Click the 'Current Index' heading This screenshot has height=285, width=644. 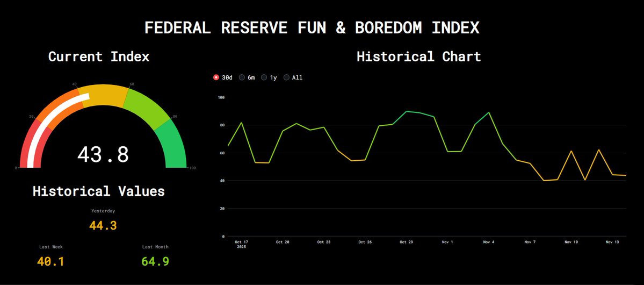[x=99, y=56]
